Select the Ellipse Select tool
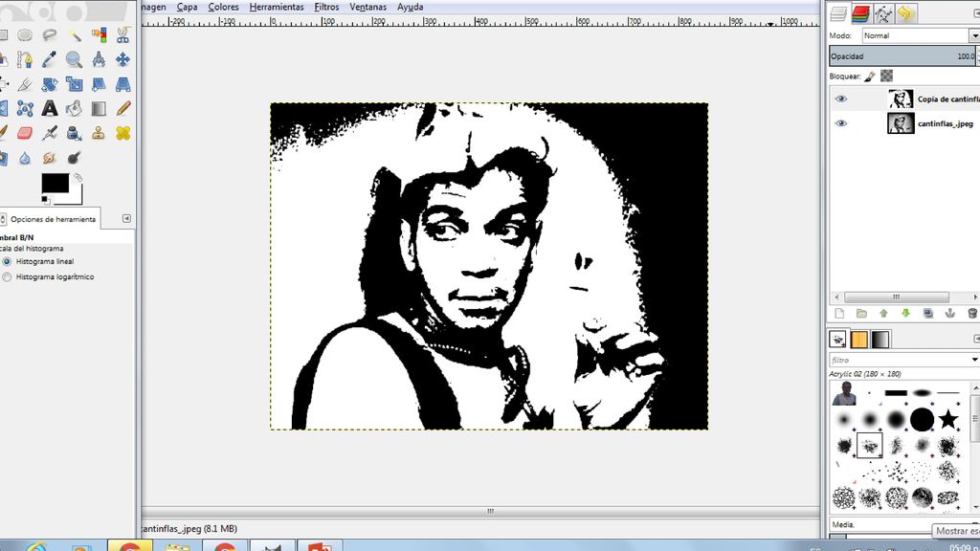The image size is (980, 551). pos(25,35)
